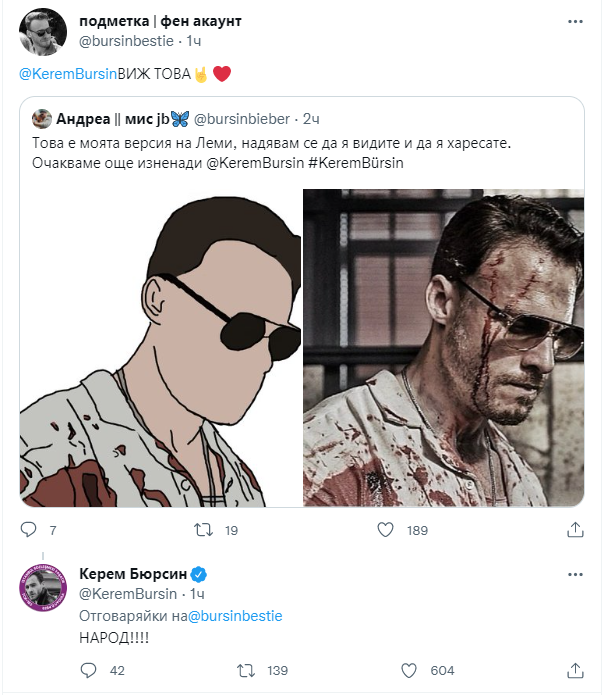Open the @bursinbestie link in reply line
This screenshot has height=695, width=604.
tap(235, 617)
